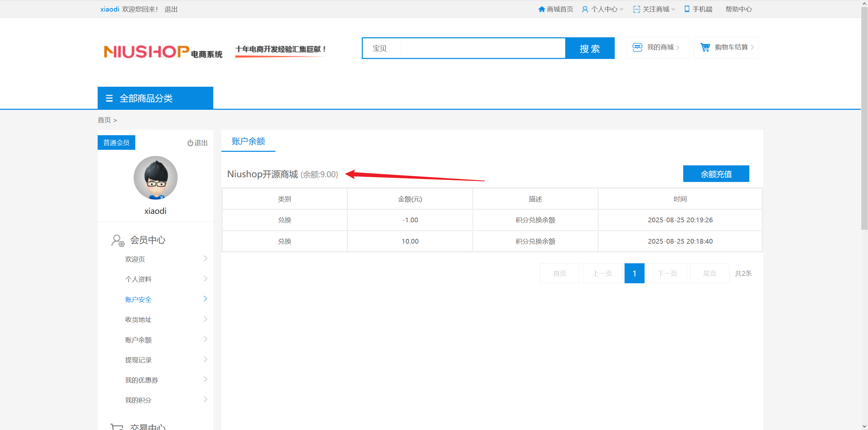Open 账户安全 via its chevron arrow
The image size is (868, 430).
pos(205,299)
